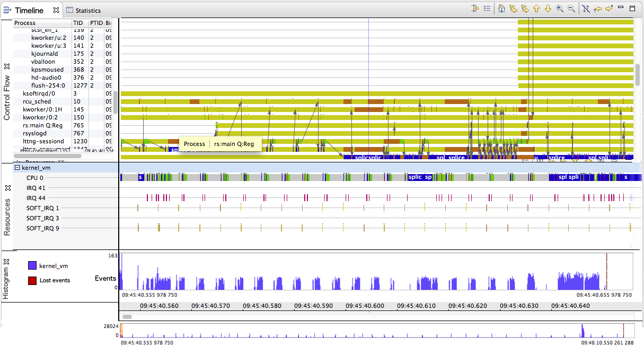Click the kernel_vm blue color swatch
The image size is (644, 345).
click(x=33, y=265)
